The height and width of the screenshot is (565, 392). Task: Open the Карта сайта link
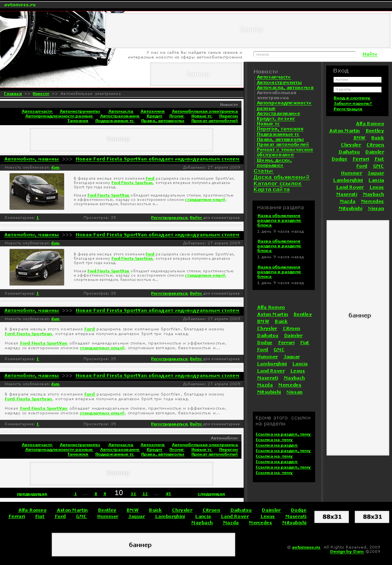[271, 190]
